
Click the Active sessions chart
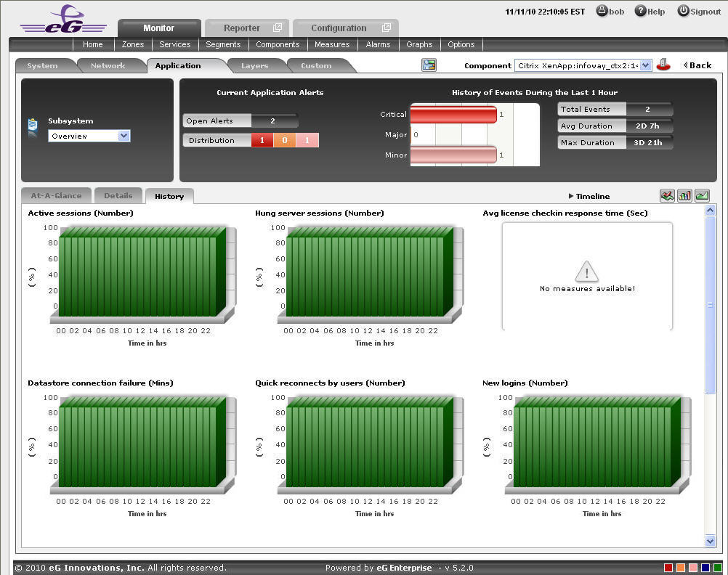tap(142, 274)
